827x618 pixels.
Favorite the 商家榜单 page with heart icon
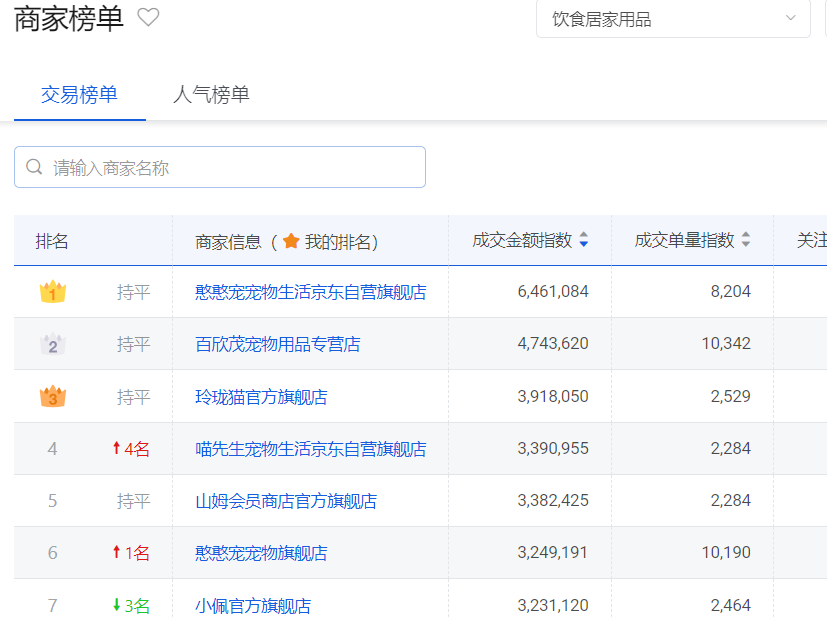pos(148,17)
